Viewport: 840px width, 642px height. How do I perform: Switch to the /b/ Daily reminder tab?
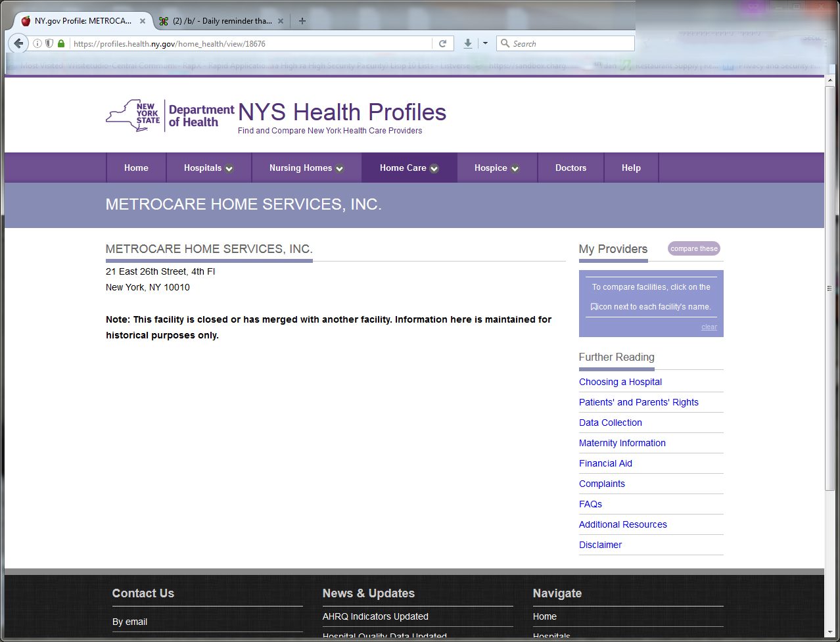pos(222,21)
